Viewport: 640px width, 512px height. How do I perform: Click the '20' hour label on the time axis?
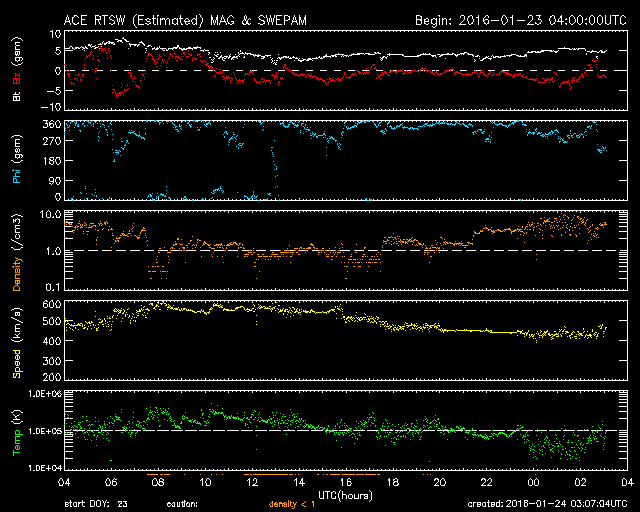[x=440, y=482]
